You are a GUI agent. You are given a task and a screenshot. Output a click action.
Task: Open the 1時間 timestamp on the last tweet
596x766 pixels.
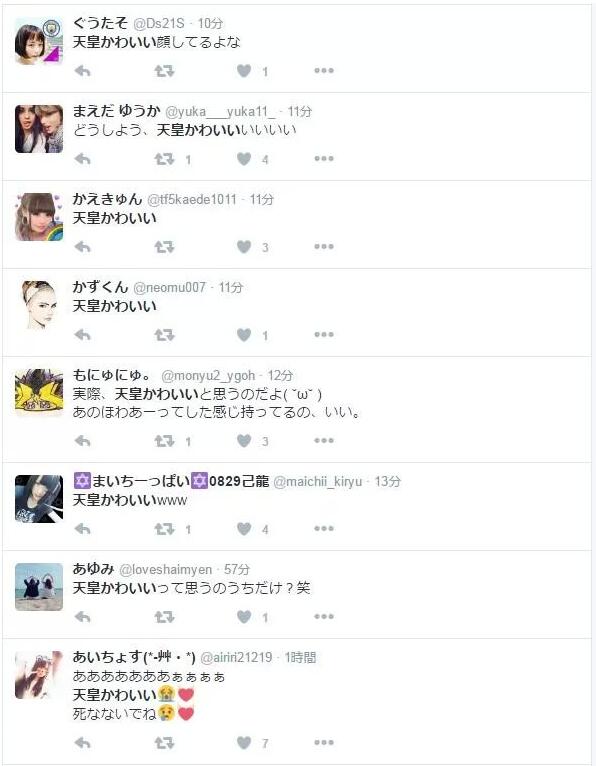pyautogui.click(x=300, y=658)
